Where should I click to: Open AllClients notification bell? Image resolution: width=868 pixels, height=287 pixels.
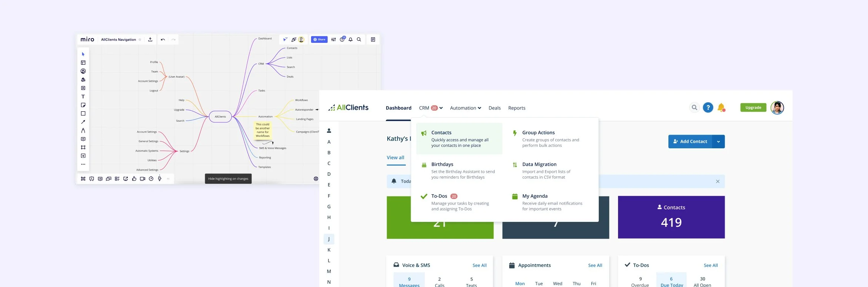point(721,108)
